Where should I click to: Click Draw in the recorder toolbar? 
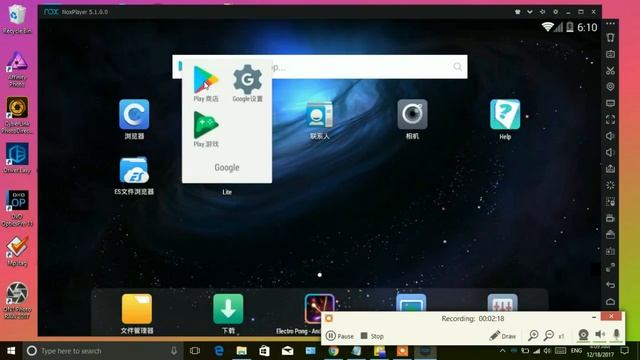click(502, 336)
